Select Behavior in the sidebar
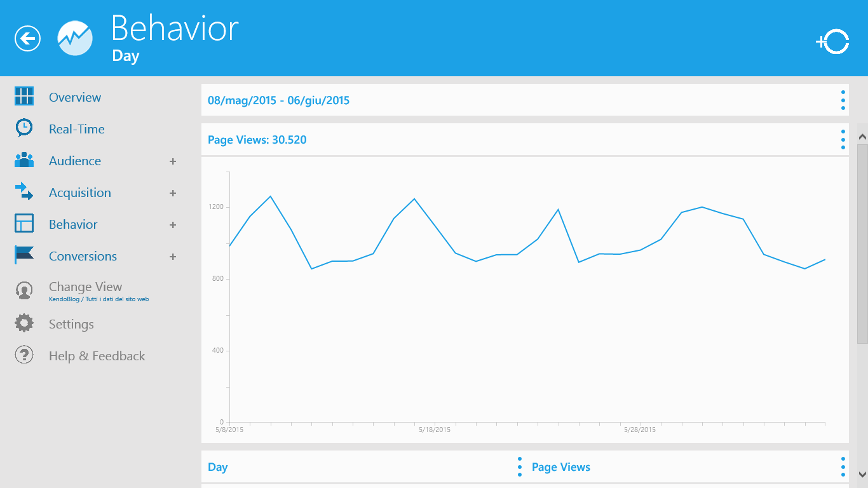Screen dimensions: 868x488 tap(73, 224)
